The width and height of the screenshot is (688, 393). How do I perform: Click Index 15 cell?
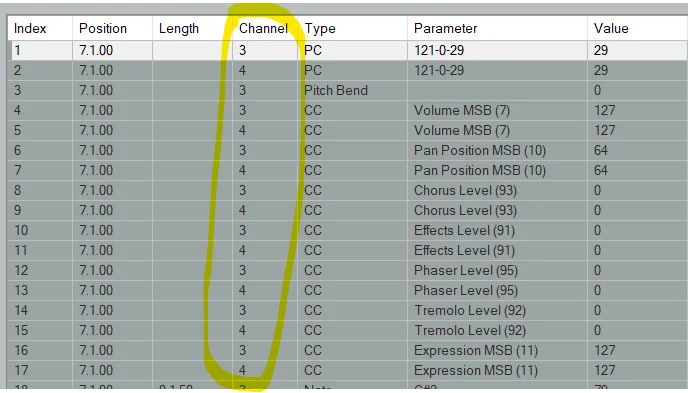pyautogui.click(x=40, y=330)
